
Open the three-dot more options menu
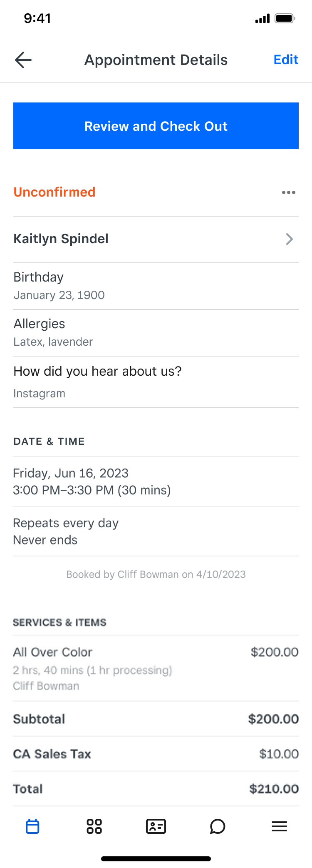(x=289, y=192)
